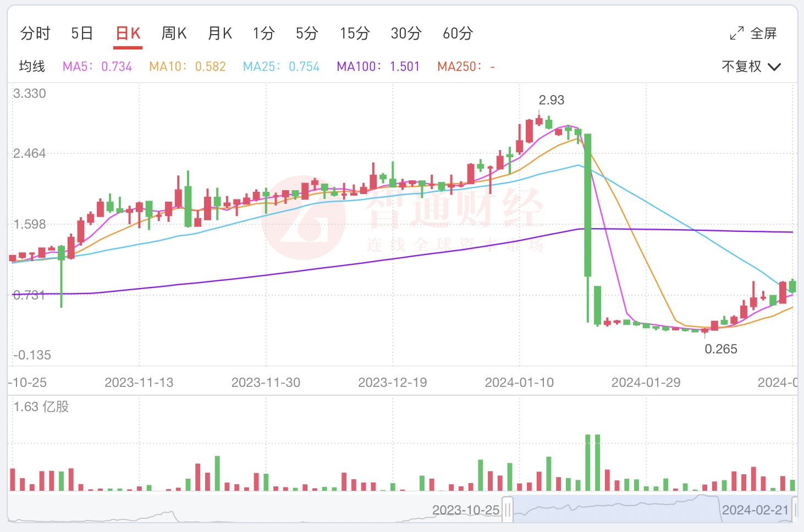Select the 5分 interval tab
Screen dimensions: 804x532
pos(307,34)
